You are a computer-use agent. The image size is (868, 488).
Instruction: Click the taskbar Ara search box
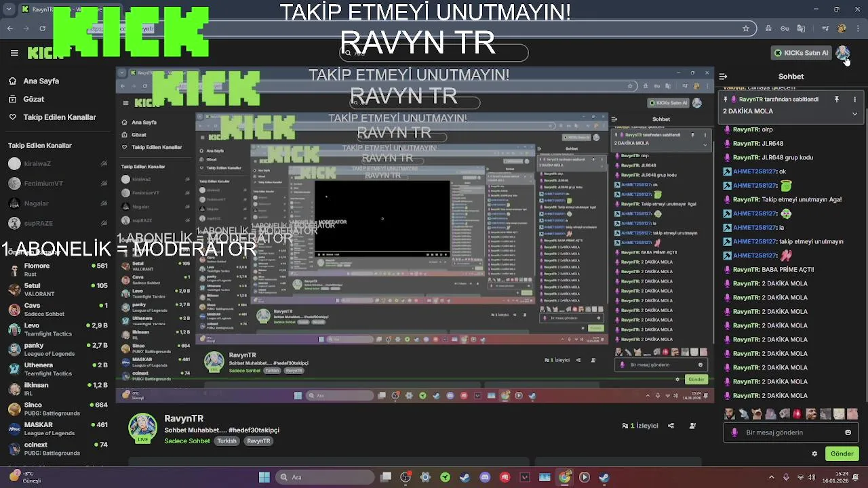point(324,477)
